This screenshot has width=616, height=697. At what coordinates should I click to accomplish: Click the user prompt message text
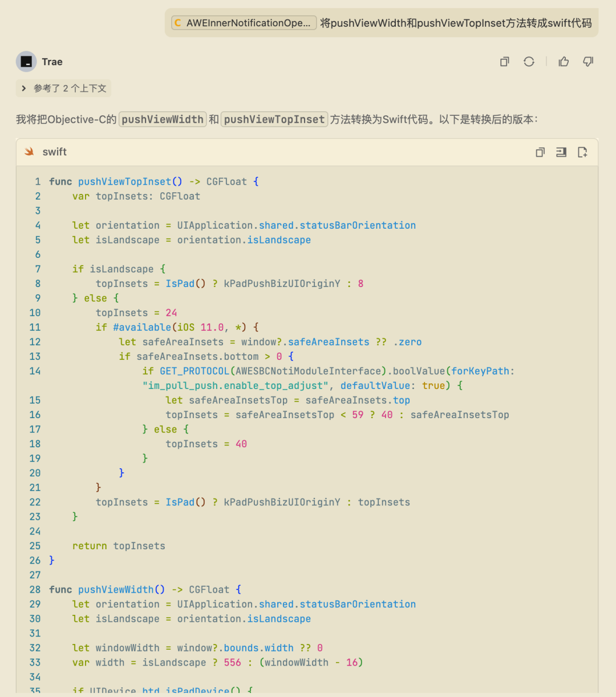(456, 23)
